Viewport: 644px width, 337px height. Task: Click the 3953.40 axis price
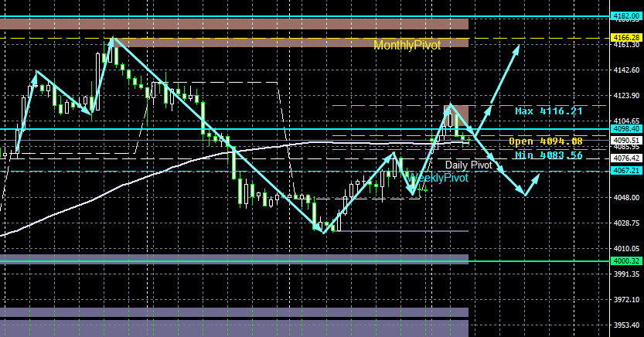(626, 325)
